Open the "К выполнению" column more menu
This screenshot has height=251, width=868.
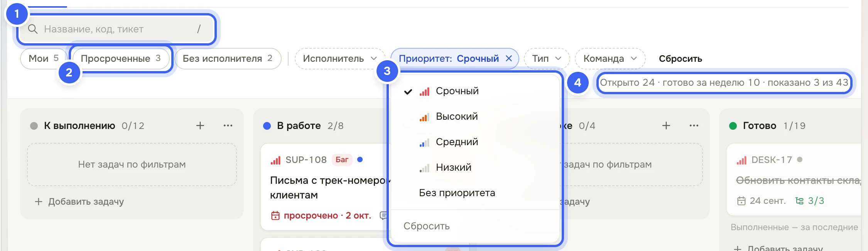(x=228, y=126)
